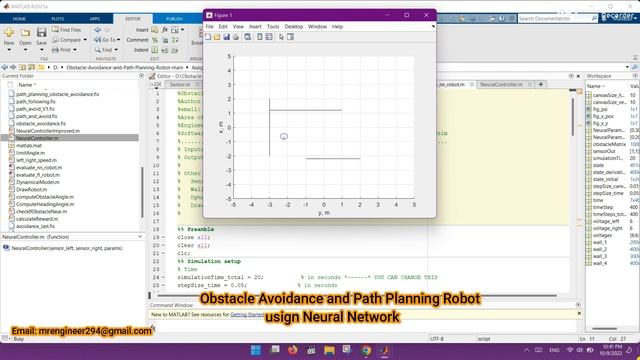Click New Figure icon in Figure toolbar
Screen dimensions: 640x360
point(208,37)
